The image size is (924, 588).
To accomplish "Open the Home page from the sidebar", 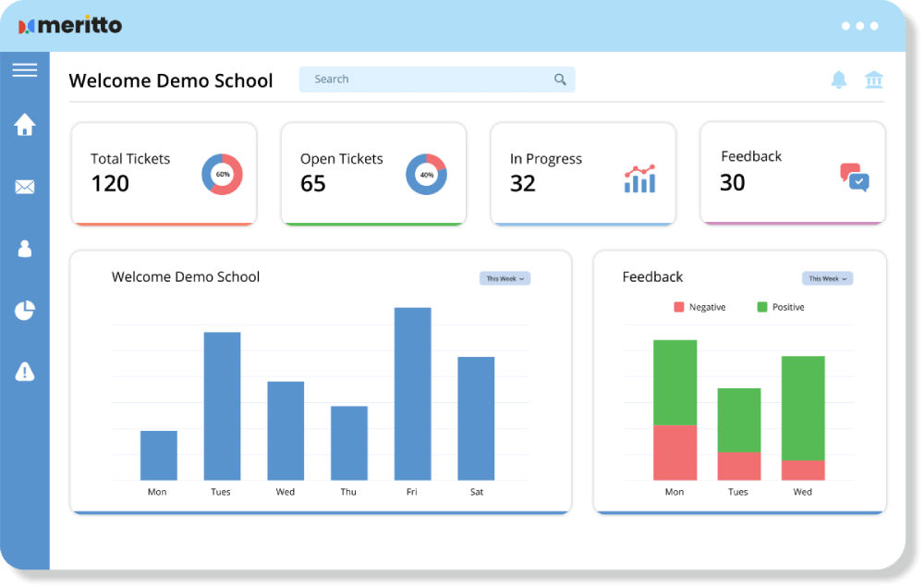I will point(25,124).
